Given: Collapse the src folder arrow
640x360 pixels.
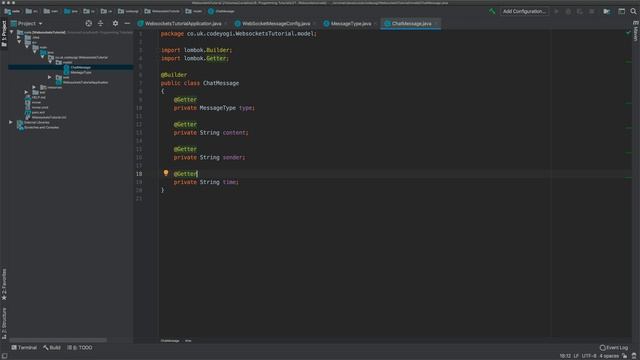Looking at the screenshot, I should pos(19,42).
